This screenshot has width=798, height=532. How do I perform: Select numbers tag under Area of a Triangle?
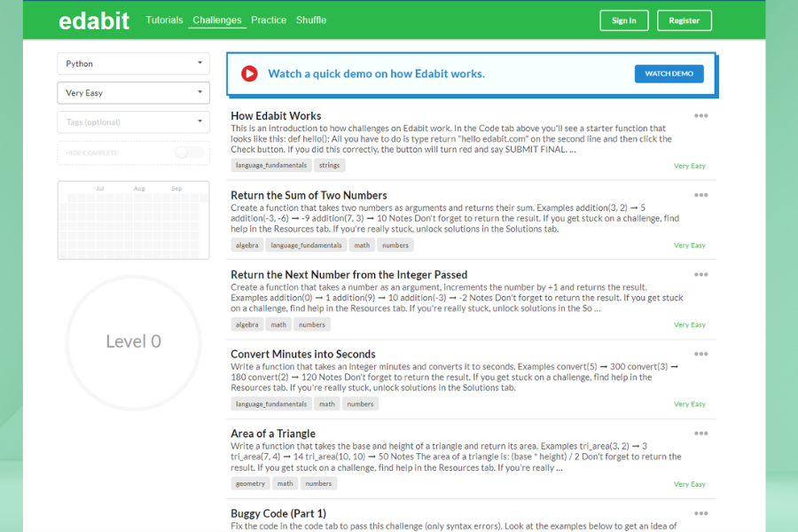click(x=318, y=483)
